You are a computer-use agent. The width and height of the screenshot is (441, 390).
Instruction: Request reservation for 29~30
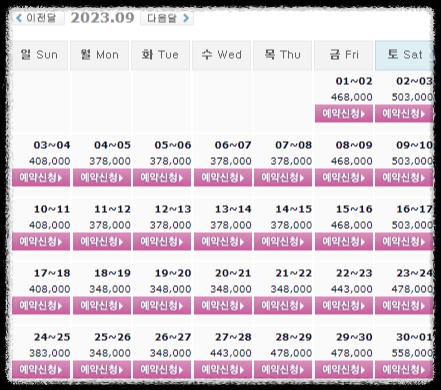pos(344,370)
